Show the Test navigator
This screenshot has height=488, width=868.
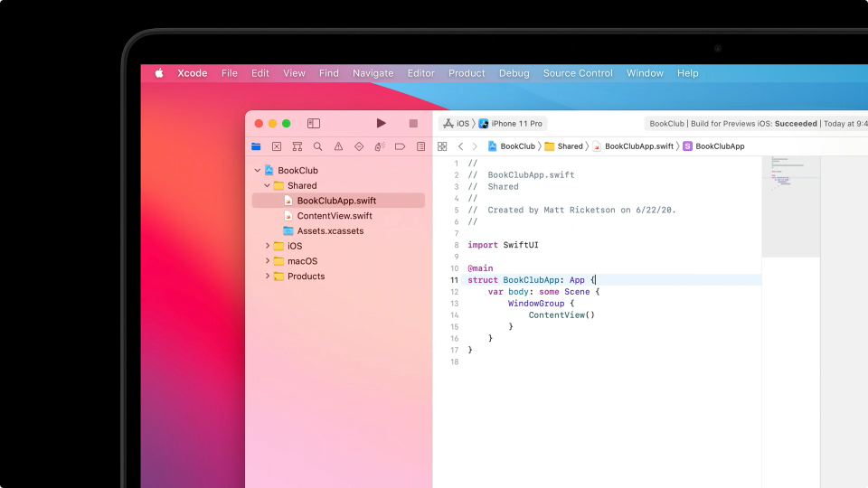(359, 146)
